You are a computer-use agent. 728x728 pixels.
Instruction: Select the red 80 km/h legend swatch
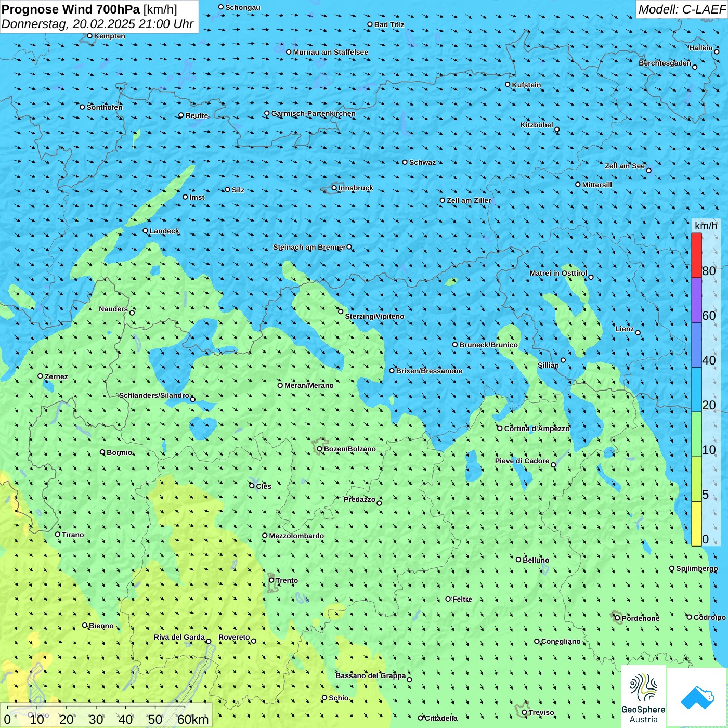click(x=696, y=255)
